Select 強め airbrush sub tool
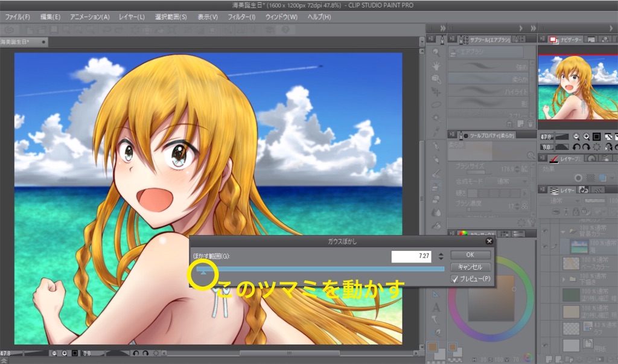 click(489, 66)
